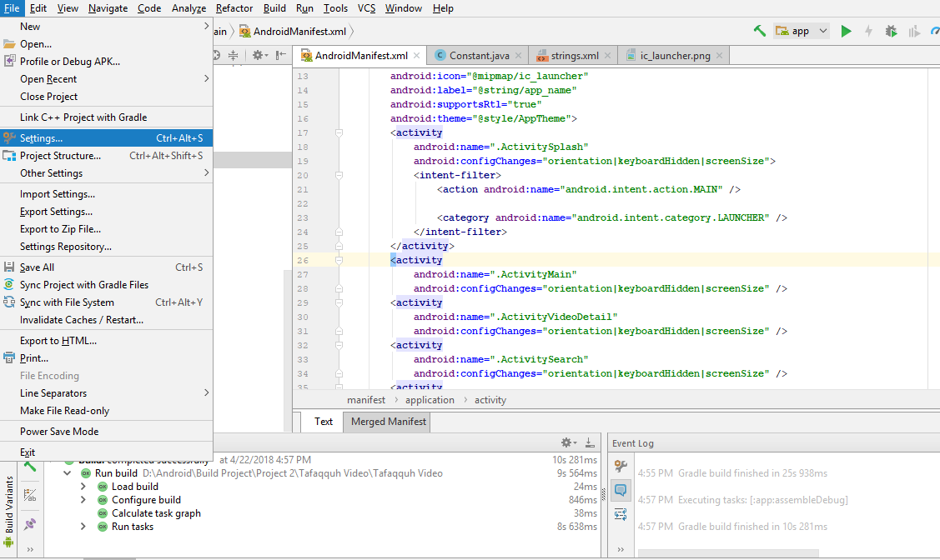940x560 pixels.
Task: Expand the Load build node
Action: [x=83, y=487]
